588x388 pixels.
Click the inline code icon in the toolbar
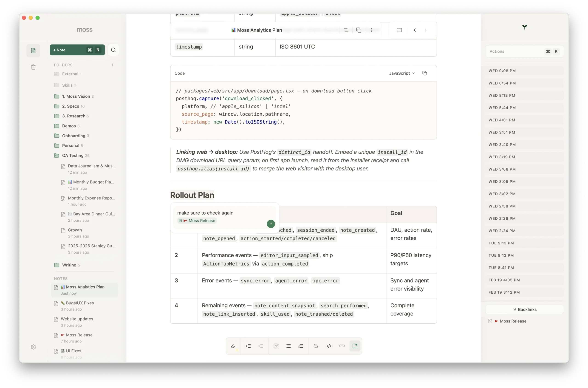[329, 346]
